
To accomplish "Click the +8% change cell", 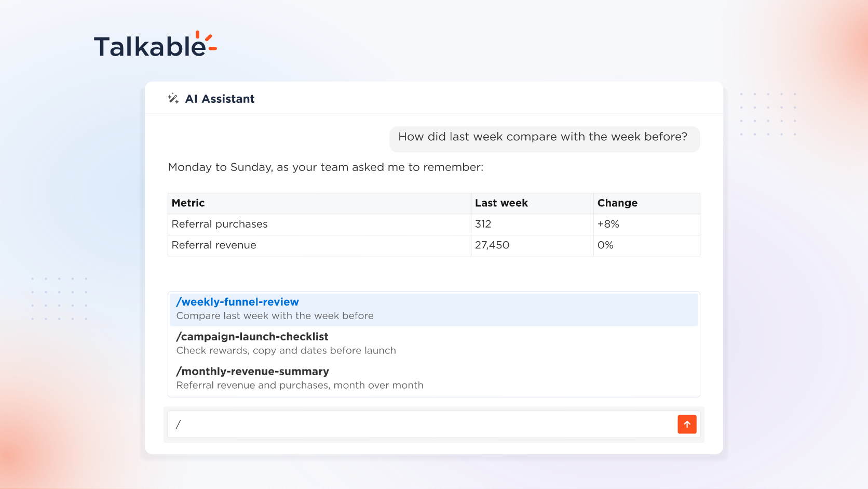I will (x=647, y=224).
